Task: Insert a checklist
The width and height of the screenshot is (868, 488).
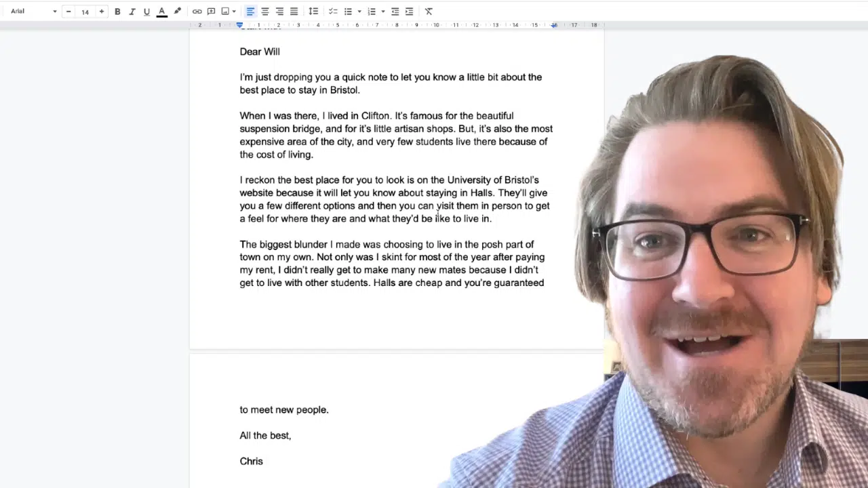Action: 333,12
